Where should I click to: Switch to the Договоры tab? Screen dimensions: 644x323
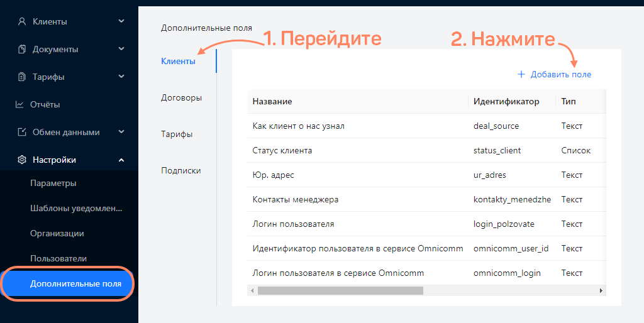pos(181,98)
